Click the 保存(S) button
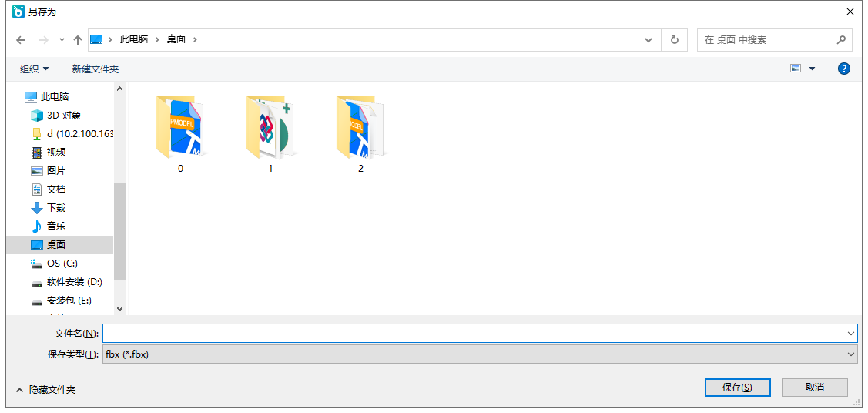 coord(737,388)
